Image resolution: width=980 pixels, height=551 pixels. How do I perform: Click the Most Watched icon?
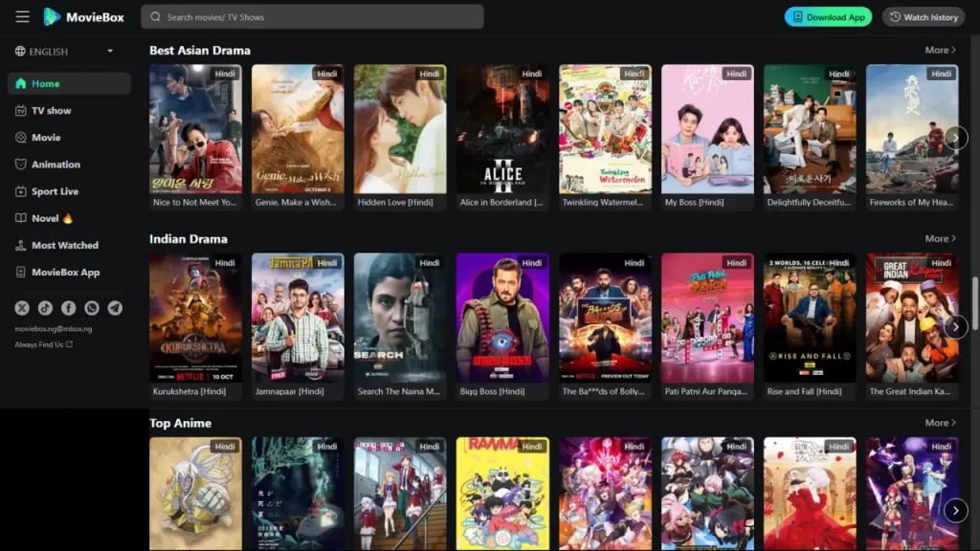21,245
